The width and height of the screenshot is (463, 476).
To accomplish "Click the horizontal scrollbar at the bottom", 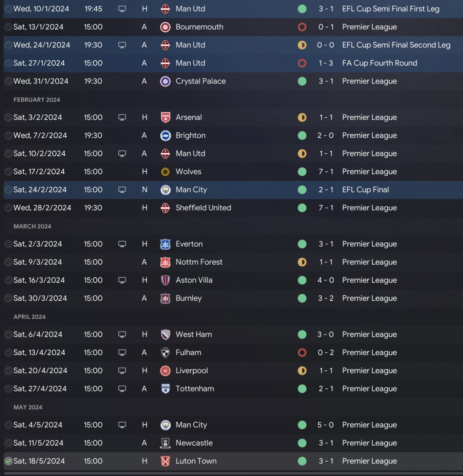I will (x=231, y=473).
